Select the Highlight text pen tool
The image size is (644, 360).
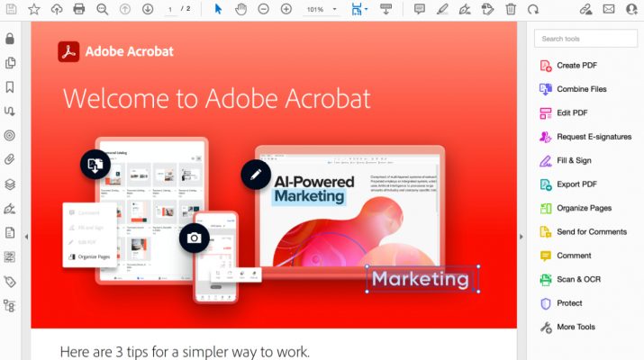(x=442, y=9)
